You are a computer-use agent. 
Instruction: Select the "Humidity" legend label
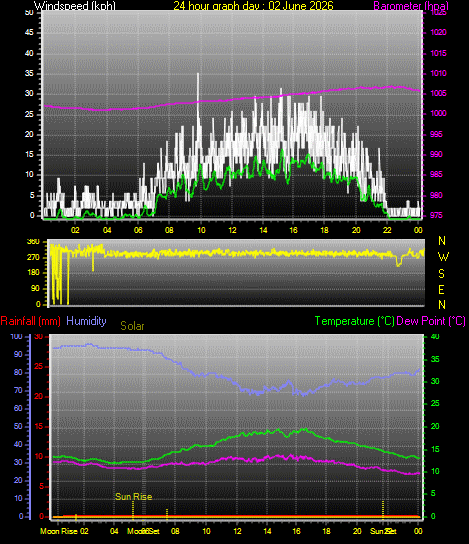click(86, 321)
